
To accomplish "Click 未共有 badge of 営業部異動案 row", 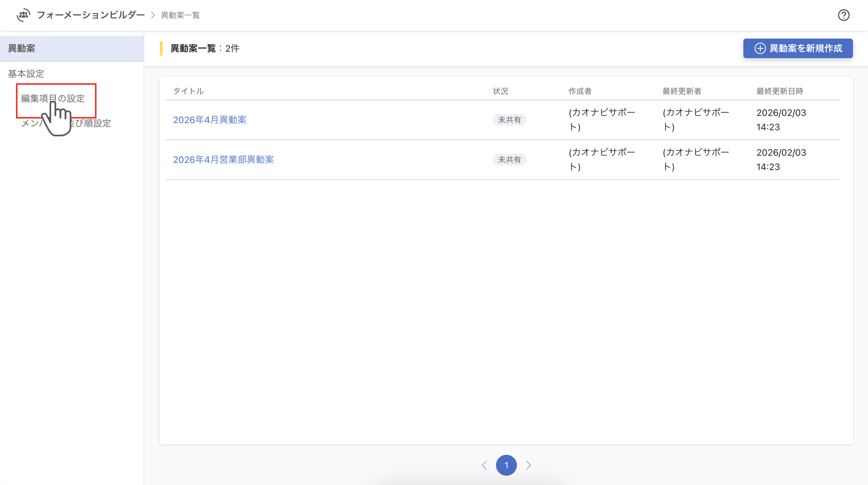I will click(509, 160).
